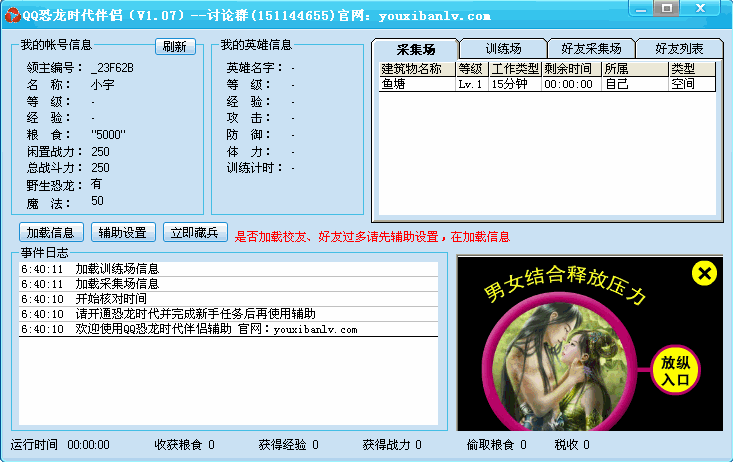The width and height of the screenshot is (733, 462).
Task: Switch to the 采集场 tab
Action: pos(416,49)
